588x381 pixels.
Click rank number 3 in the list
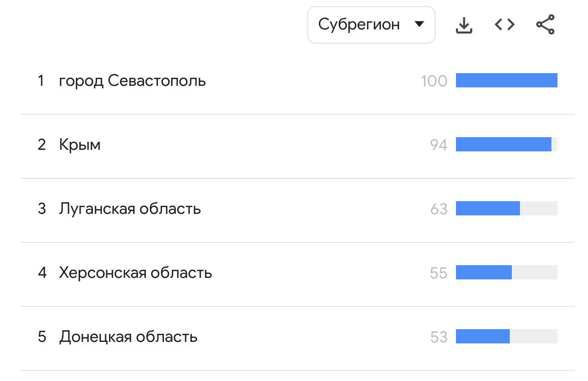click(42, 209)
